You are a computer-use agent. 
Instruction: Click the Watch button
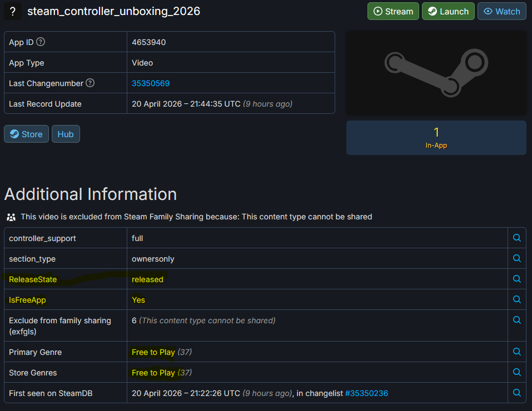pos(502,11)
